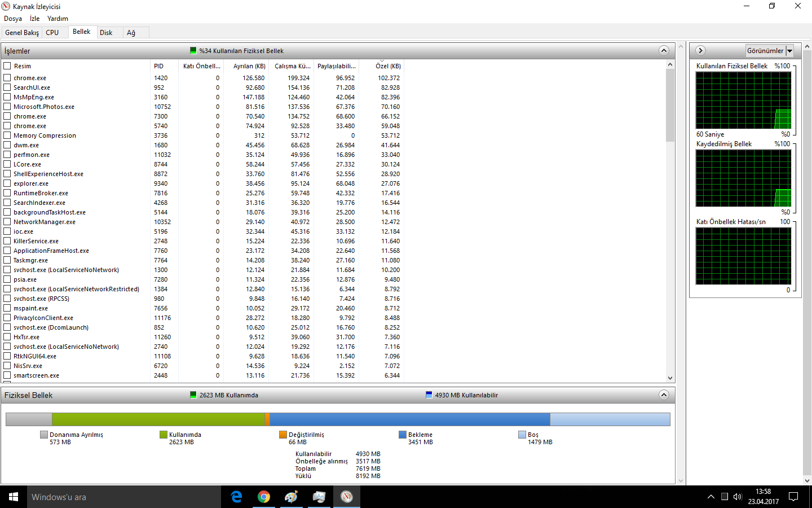Click the network status tray icon

click(725, 497)
